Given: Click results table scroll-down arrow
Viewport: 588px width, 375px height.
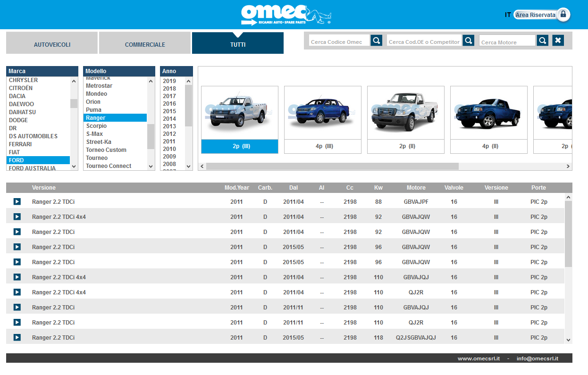Looking at the screenshot, I should click(x=568, y=340).
